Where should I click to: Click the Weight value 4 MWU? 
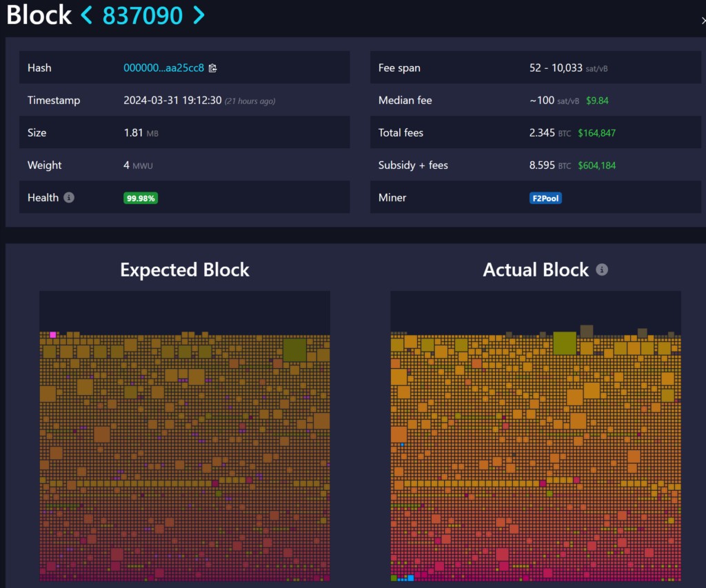click(x=138, y=165)
